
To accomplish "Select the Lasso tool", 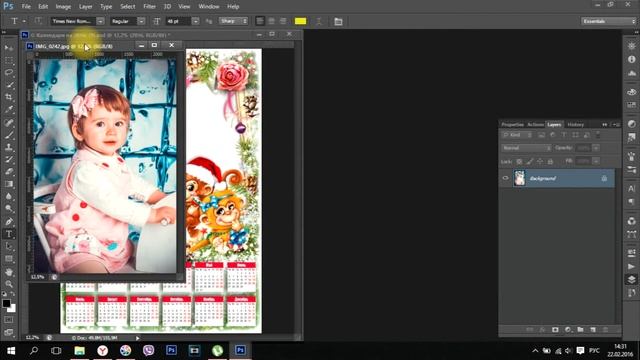I will pyautogui.click(x=9, y=72).
